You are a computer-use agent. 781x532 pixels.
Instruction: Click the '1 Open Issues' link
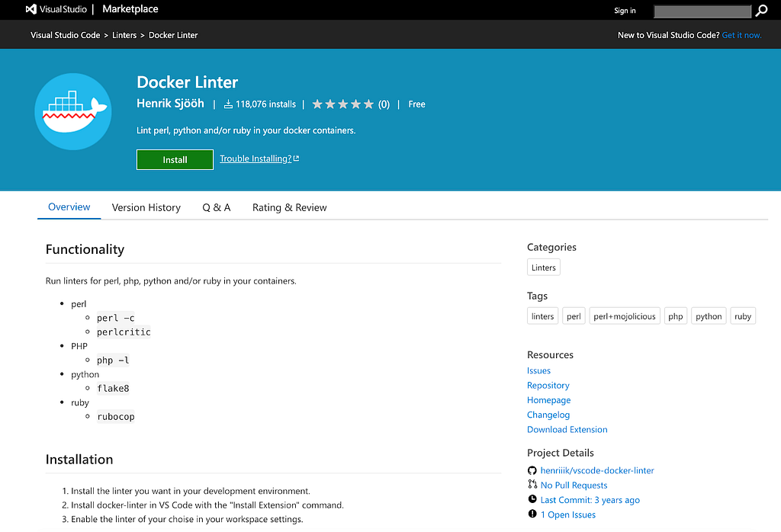tap(568, 514)
